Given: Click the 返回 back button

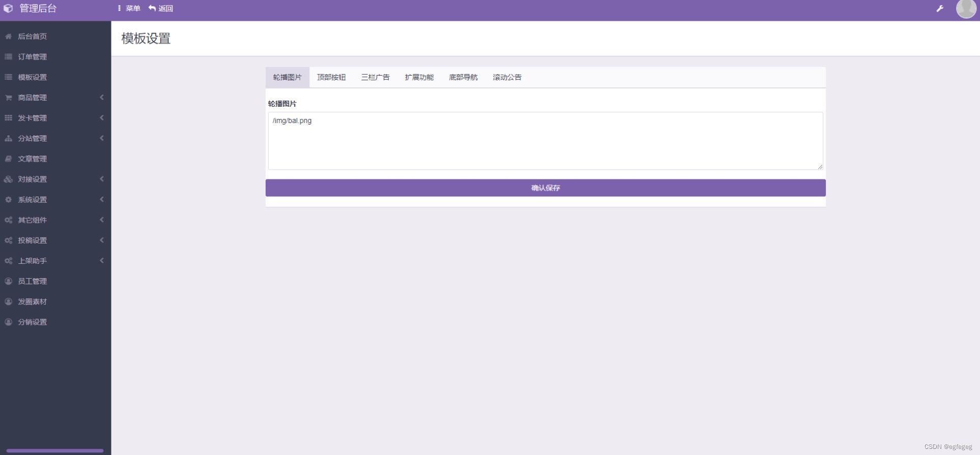Looking at the screenshot, I should point(161,8).
